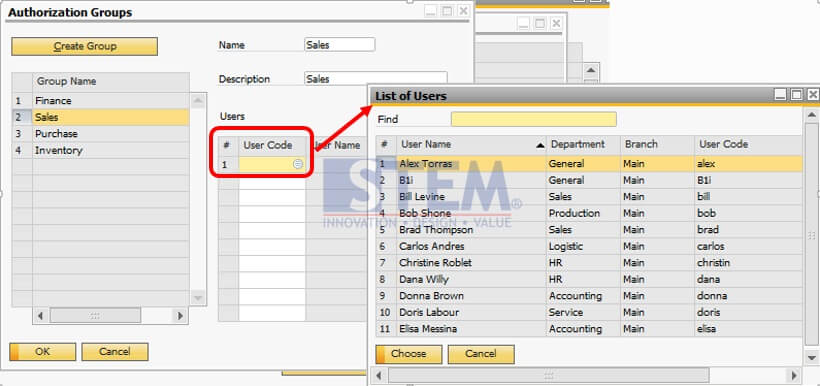This screenshot has width=820, height=386.
Task: Select user Alex Torras
Action: click(471, 164)
